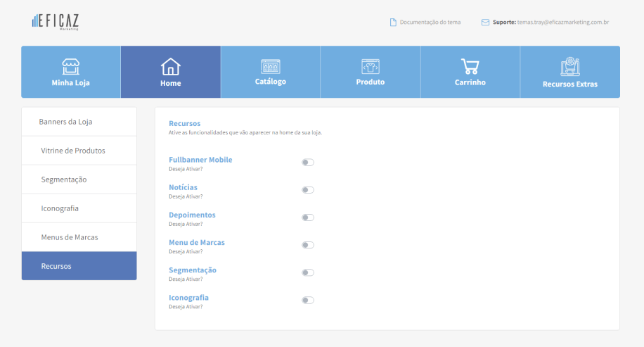Screen dimensions: 644x347
Task: Switch on the Iconografia toggle in Recursos
Action: [x=308, y=300]
